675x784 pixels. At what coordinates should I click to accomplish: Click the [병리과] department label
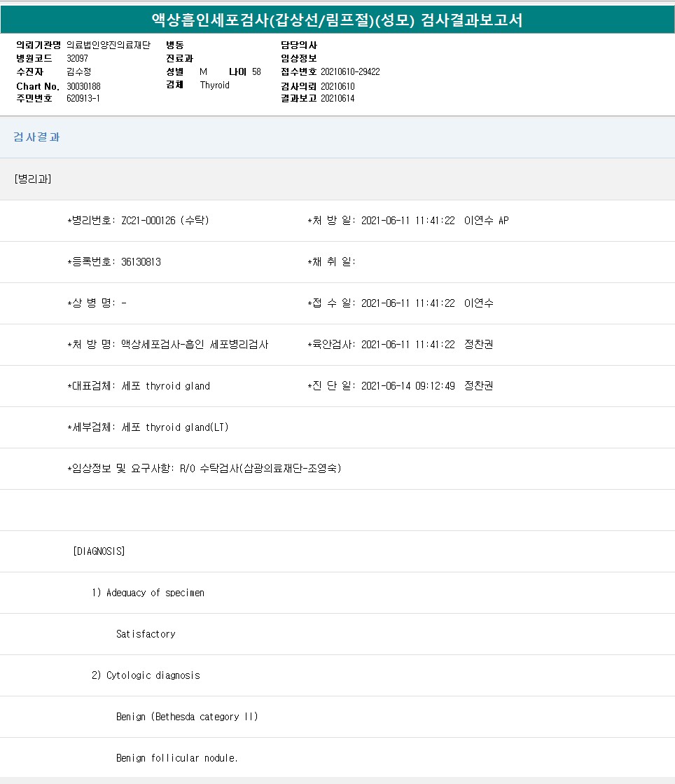[33, 179]
